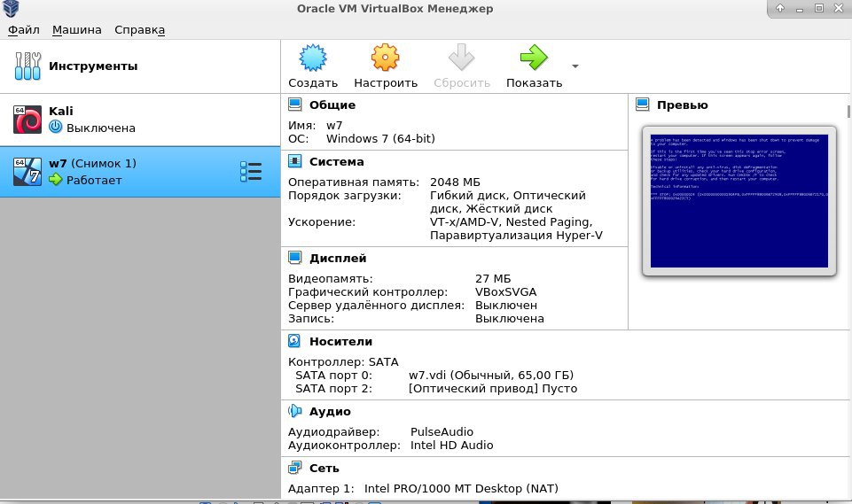Viewport: 852px width, 504px height.
Task: Select the Kali virtual machine icon
Action: click(27, 120)
